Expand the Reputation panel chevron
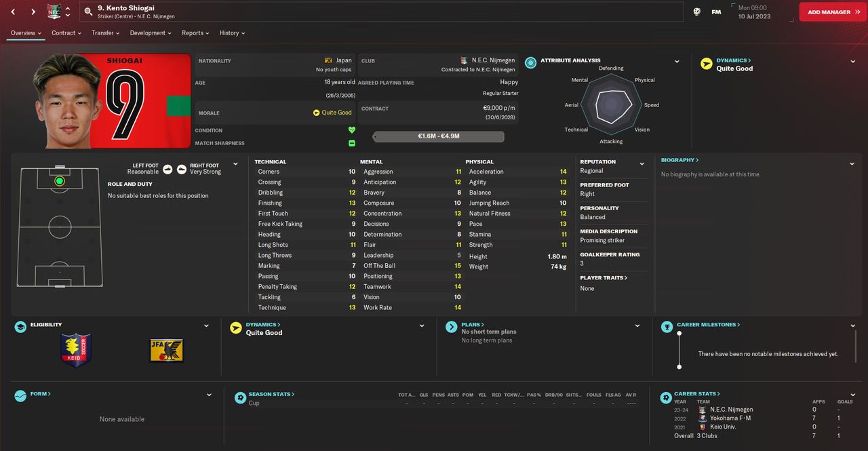This screenshot has height=451, width=868. tap(642, 164)
